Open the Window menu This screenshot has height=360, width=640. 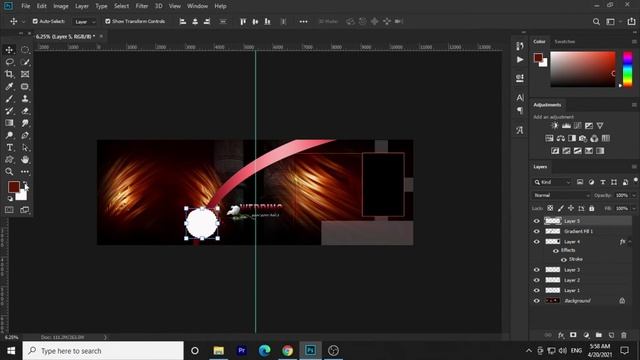point(198,6)
